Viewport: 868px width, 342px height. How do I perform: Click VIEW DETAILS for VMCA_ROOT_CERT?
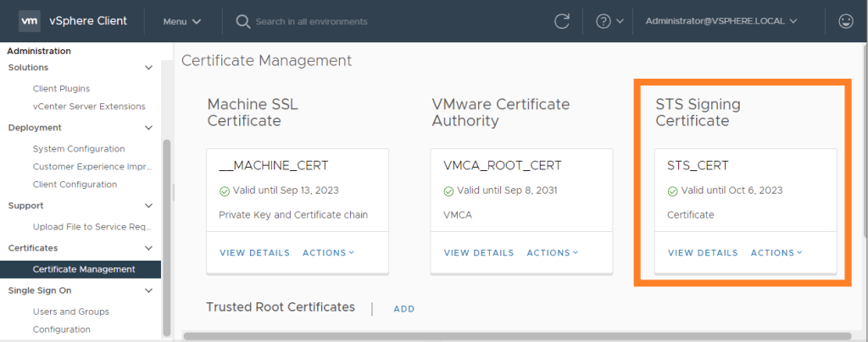[479, 252]
